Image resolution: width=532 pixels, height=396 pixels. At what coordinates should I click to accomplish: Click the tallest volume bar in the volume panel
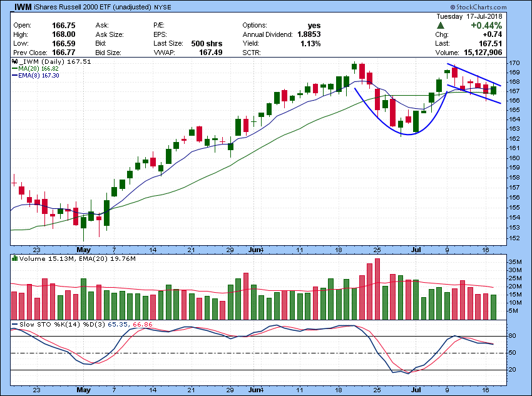[x=377, y=289]
